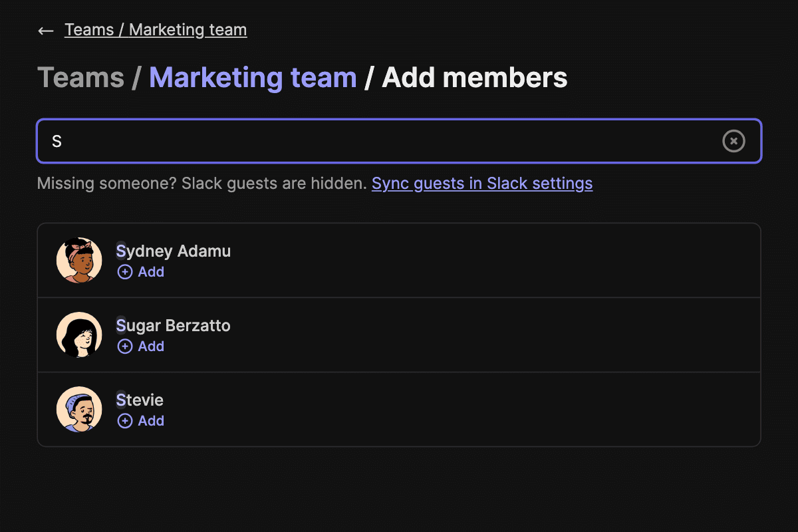Add Sydney Adamu to the team
This screenshot has width=798, height=532.
[140, 271]
